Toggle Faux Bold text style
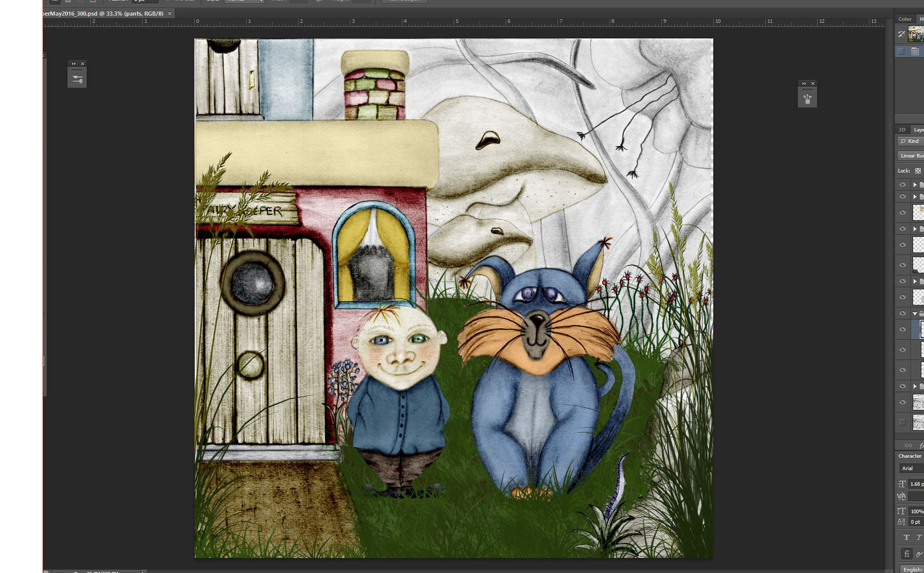 pos(906,538)
